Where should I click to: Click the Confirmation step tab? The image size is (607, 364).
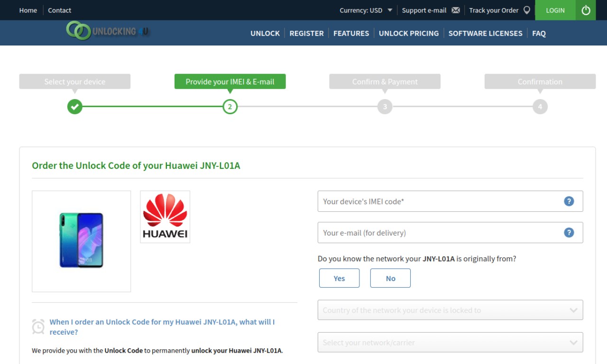(x=540, y=82)
